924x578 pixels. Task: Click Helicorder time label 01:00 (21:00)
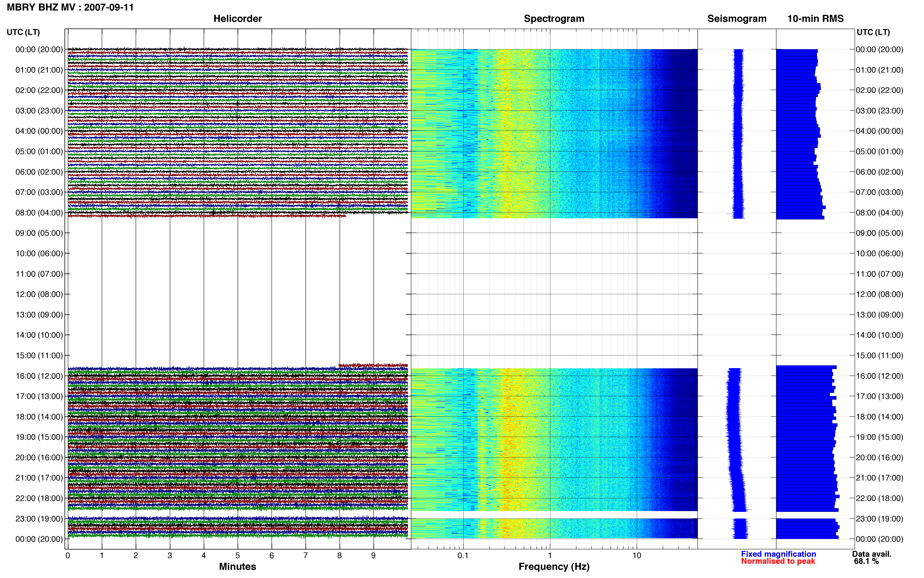[39, 70]
